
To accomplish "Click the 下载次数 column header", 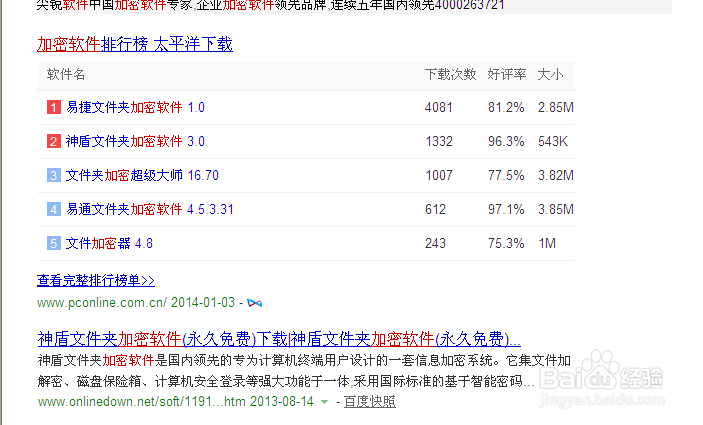I will coord(451,74).
